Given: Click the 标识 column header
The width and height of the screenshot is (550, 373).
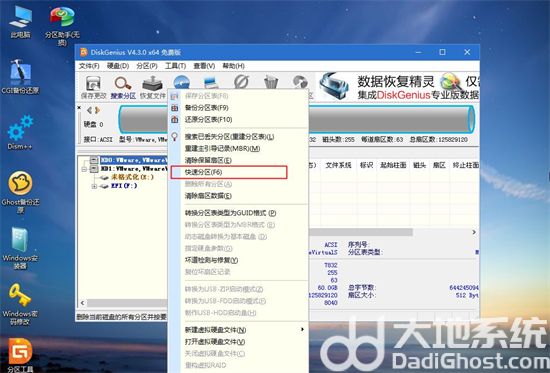Looking at the screenshot, I should click(x=366, y=165).
